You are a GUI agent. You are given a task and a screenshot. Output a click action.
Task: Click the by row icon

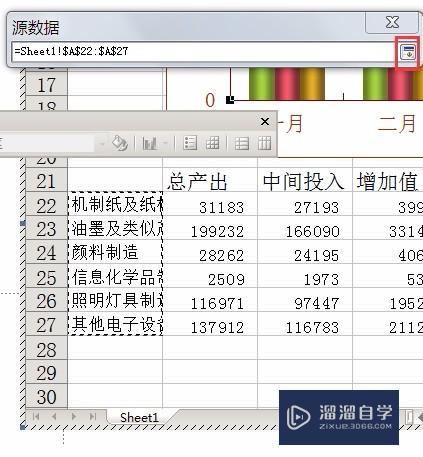tap(241, 144)
